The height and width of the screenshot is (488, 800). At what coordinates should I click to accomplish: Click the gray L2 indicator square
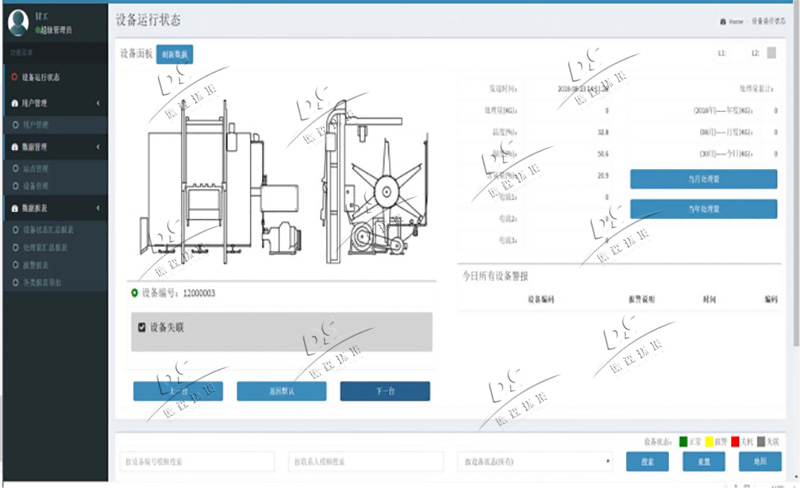(771, 53)
